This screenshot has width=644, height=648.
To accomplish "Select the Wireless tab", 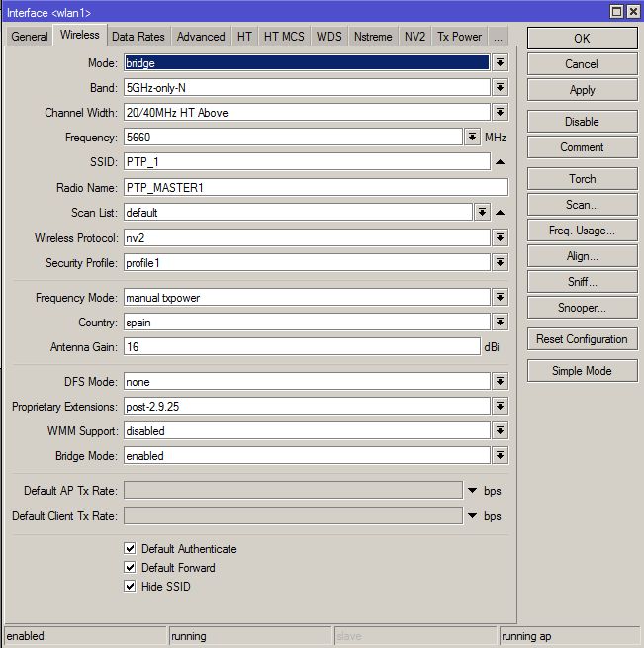I will pos(80,35).
